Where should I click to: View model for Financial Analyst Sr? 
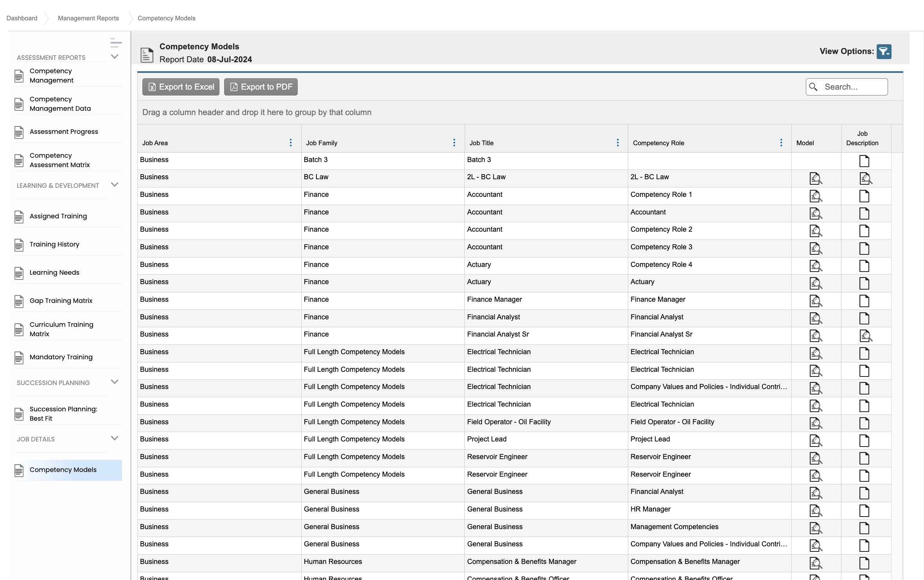pos(816,336)
